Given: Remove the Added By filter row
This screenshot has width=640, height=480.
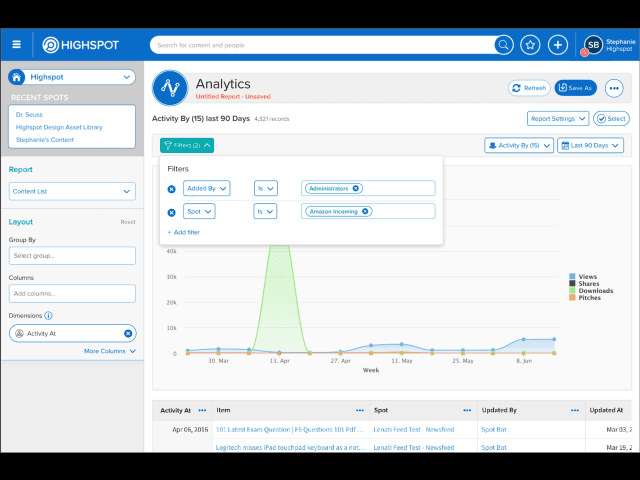Looking at the screenshot, I should click(171, 189).
